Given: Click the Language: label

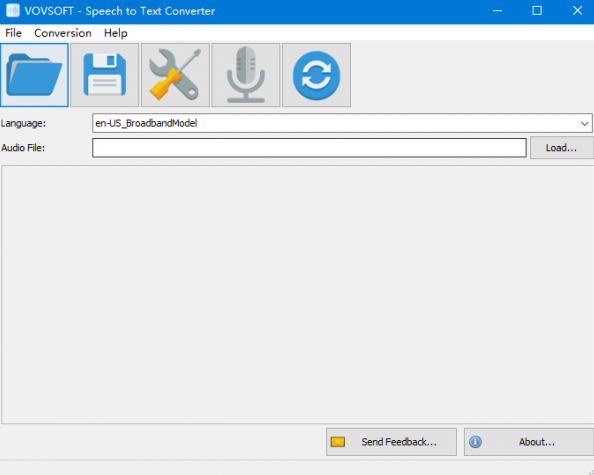Looking at the screenshot, I should point(23,123).
